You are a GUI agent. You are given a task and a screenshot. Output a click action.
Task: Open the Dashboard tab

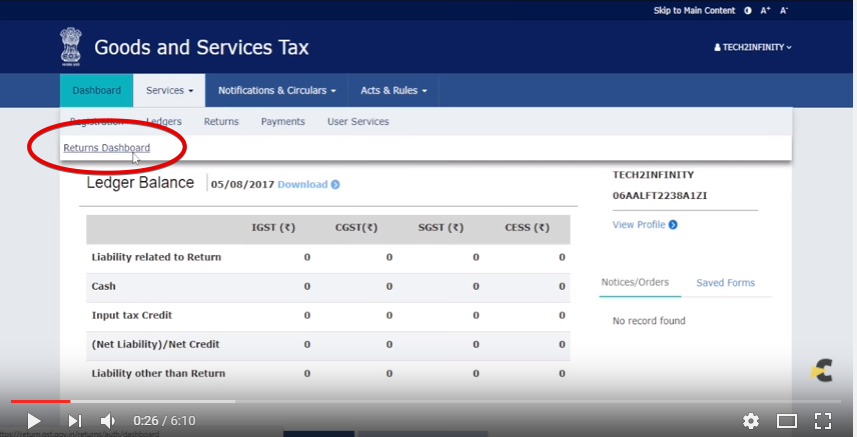pyautogui.click(x=96, y=90)
